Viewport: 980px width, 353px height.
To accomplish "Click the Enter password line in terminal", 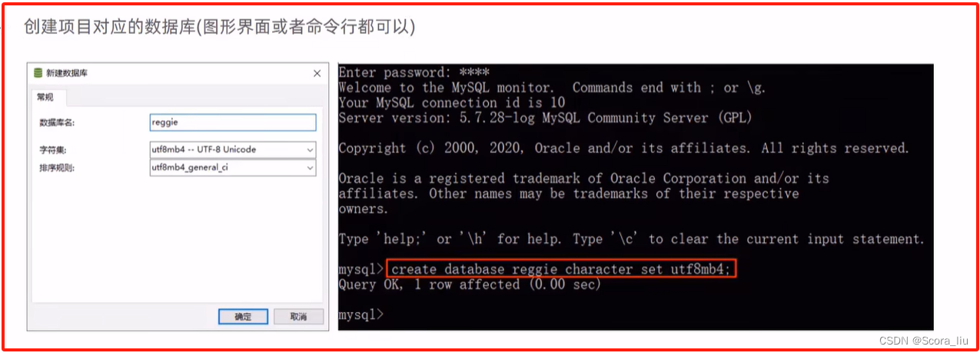I will point(414,72).
